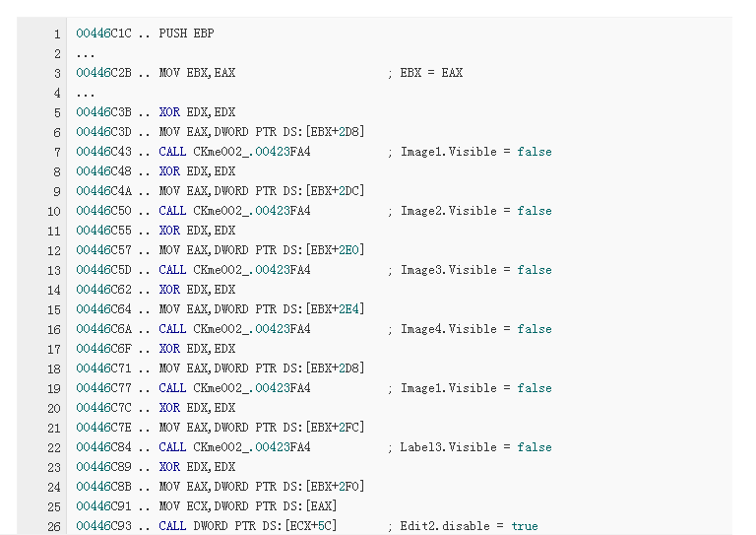Click the Label3.Visible = false comment

pos(469,447)
